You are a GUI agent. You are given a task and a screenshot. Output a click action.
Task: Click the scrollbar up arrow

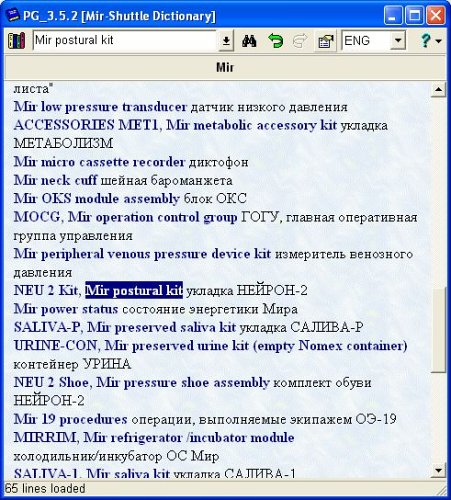tap(438, 89)
